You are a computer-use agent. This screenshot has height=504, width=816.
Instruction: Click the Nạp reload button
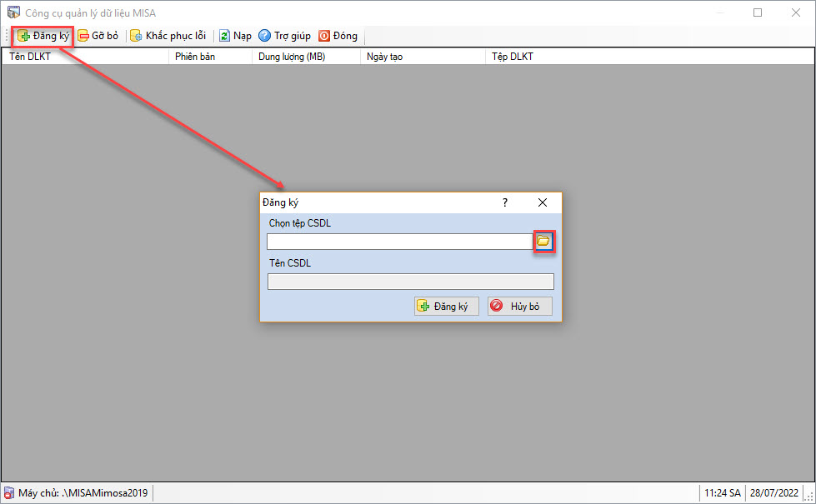[x=235, y=36]
